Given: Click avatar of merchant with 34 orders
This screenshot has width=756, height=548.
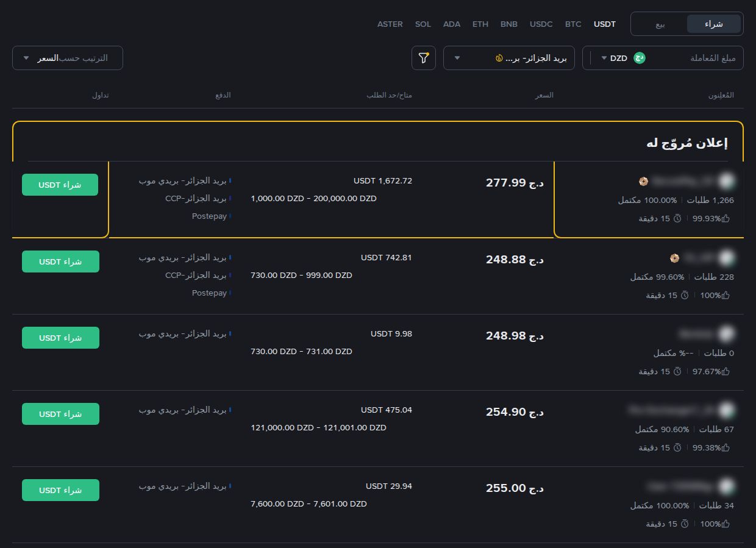Looking at the screenshot, I should coord(726,486).
